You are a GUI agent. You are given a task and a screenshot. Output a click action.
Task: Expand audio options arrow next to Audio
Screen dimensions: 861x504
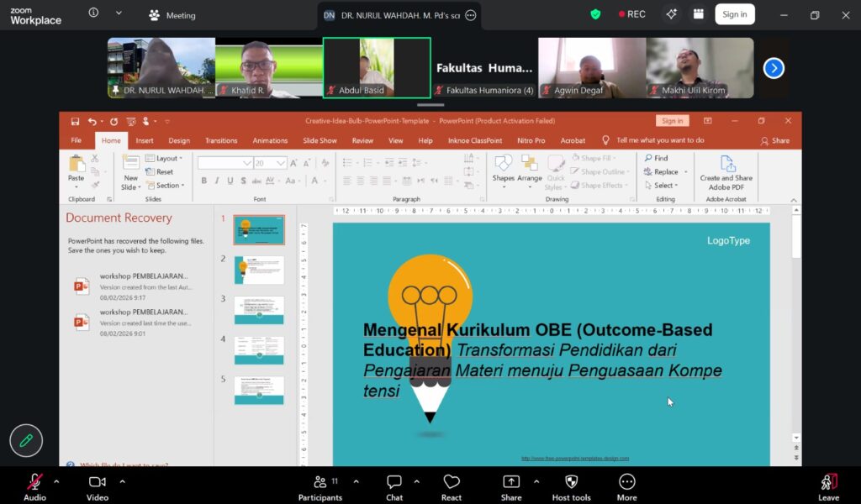pyautogui.click(x=56, y=481)
